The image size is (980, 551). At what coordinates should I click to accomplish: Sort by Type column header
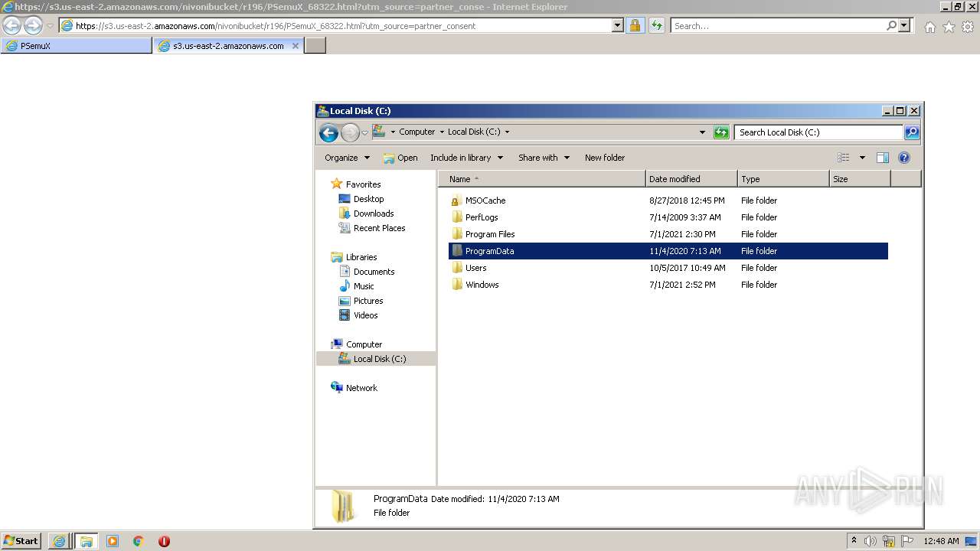click(x=783, y=179)
